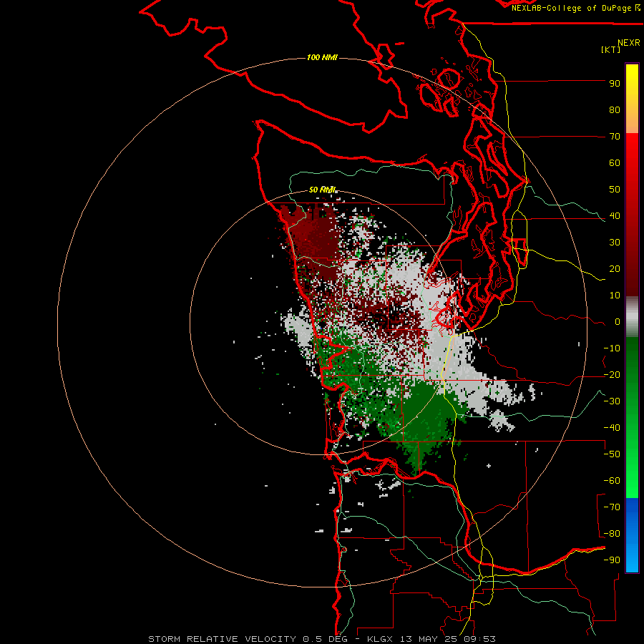Click the -30 knot scale label
The width and height of the screenshot is (644, 644).
click(612, 401)
